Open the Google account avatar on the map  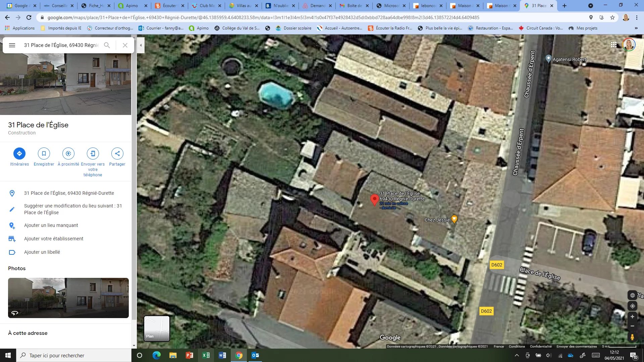coord(629,45)
